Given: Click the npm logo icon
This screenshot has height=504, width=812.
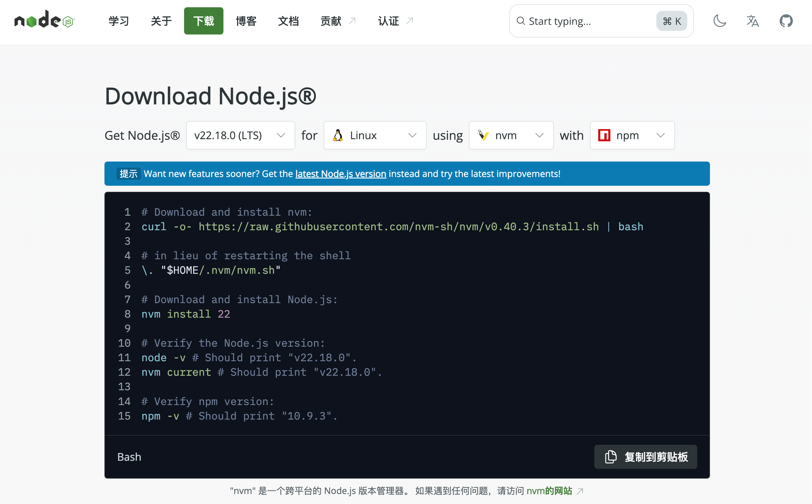Looking at the screenshot, I should 604,135.
